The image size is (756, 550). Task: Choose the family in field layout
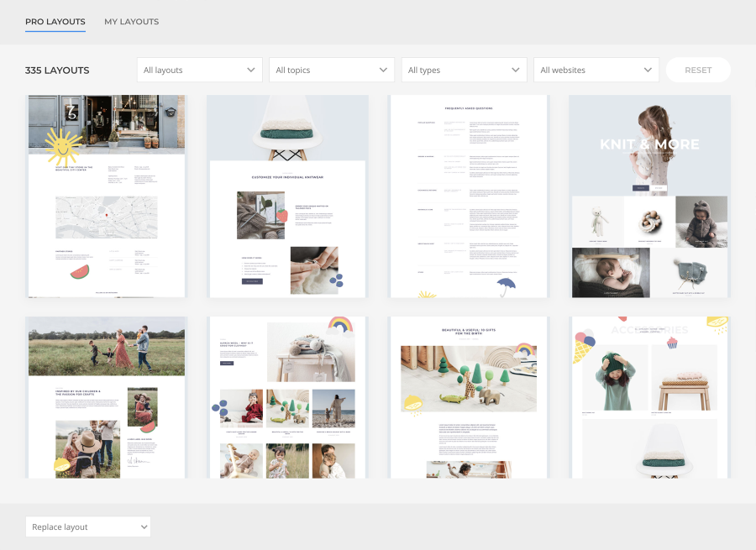(107, 398)
